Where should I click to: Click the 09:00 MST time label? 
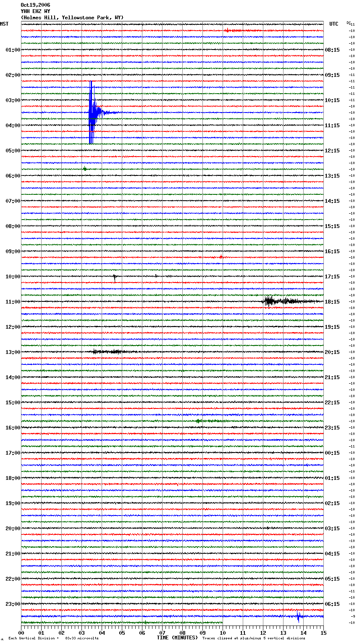13,251
